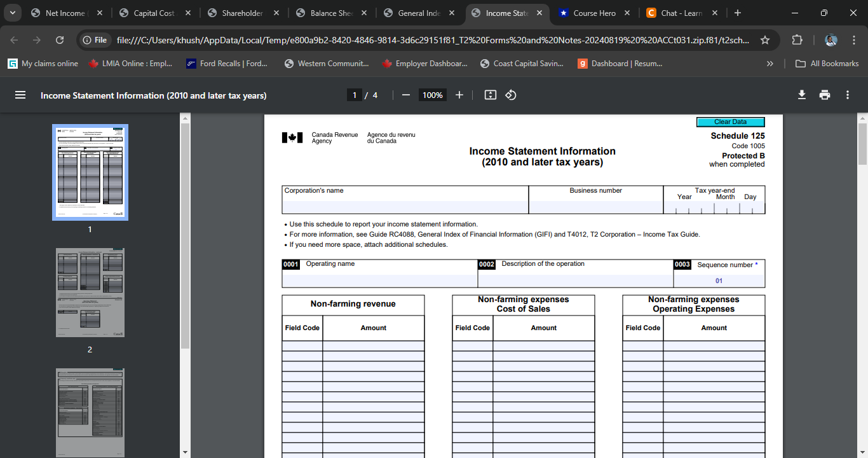
Task: Reload the current page
Action: click(60, 39)
